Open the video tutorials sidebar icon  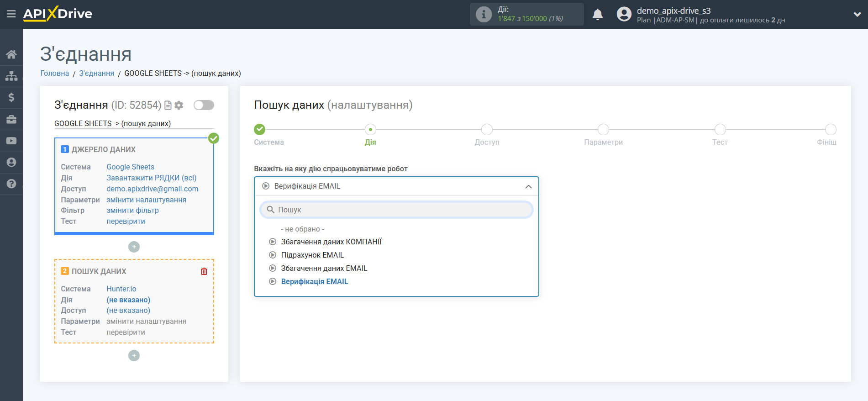tap(11, 141)
